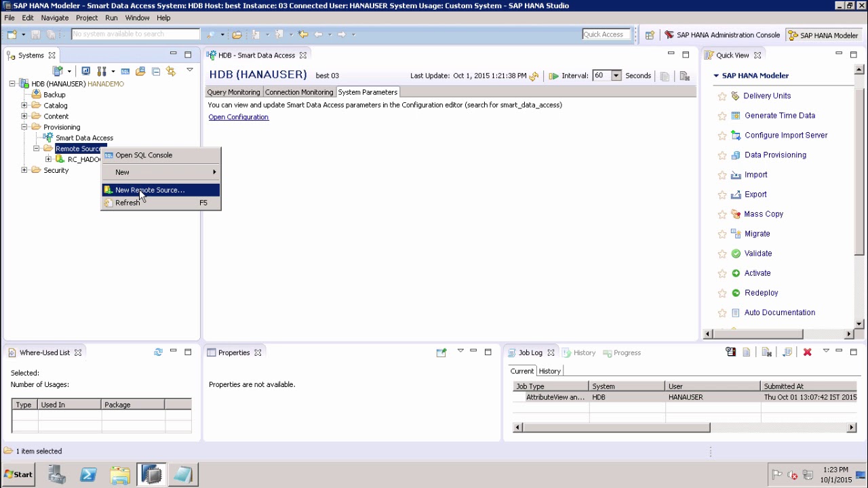Expand the Catalog folder
868x488 pixels.
pos(24,106)
